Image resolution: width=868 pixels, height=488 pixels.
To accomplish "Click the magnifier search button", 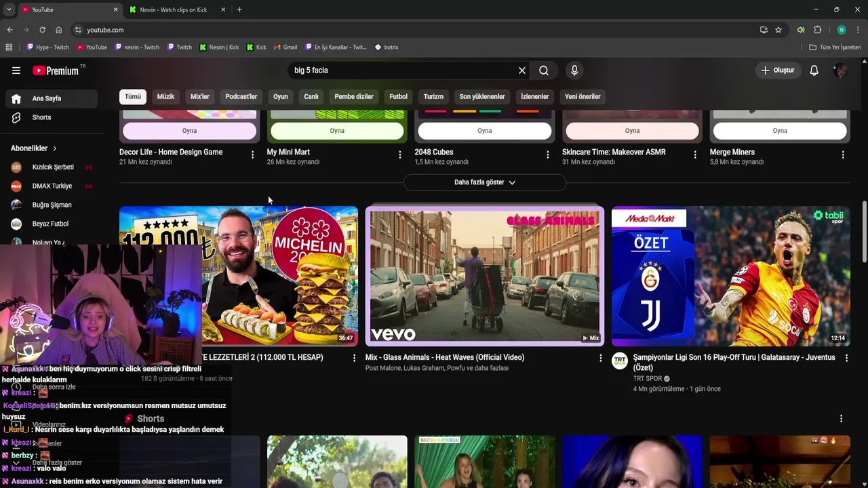I will (x=544, y=70).
